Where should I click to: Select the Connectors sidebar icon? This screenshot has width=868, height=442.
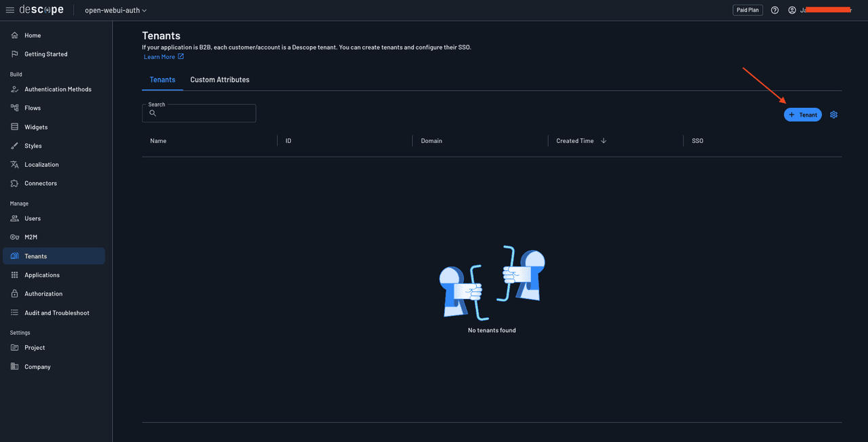15,183
